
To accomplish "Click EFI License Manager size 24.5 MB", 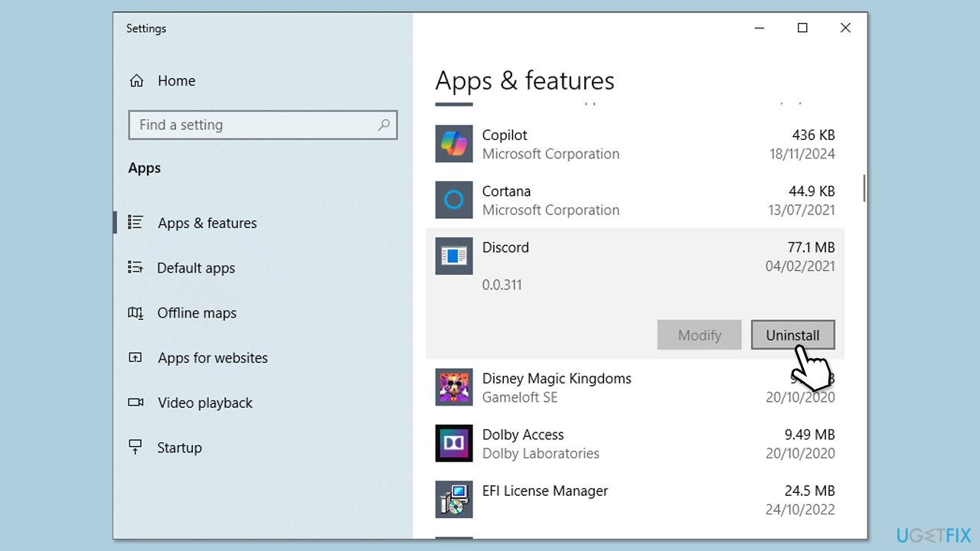I will pyautogui.click(x=811, y=491).
